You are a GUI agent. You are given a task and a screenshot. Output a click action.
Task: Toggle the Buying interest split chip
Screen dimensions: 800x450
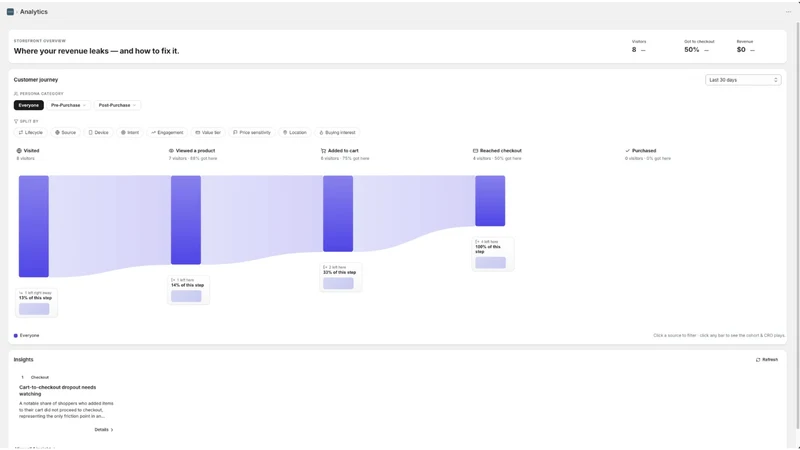(337, 133)
